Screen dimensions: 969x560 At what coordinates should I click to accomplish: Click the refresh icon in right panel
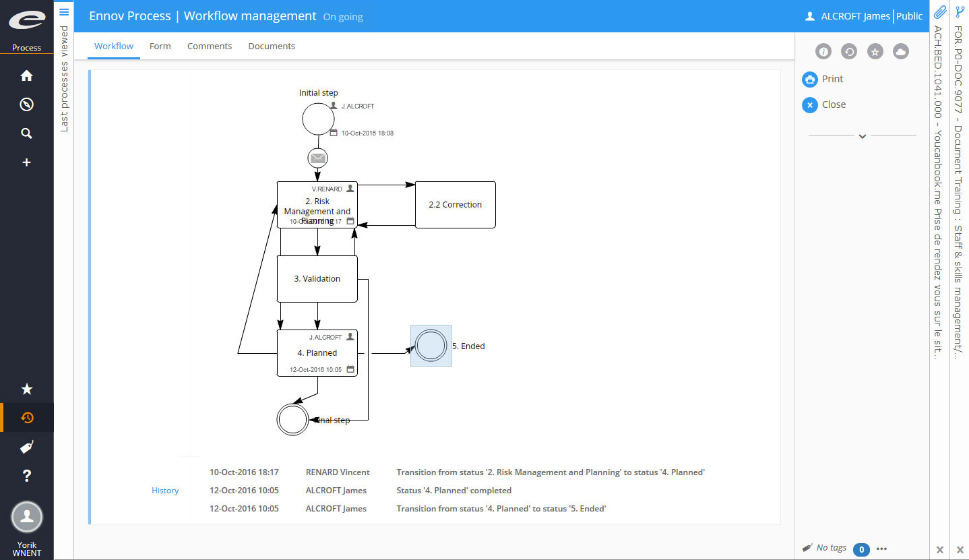point(849,51)
